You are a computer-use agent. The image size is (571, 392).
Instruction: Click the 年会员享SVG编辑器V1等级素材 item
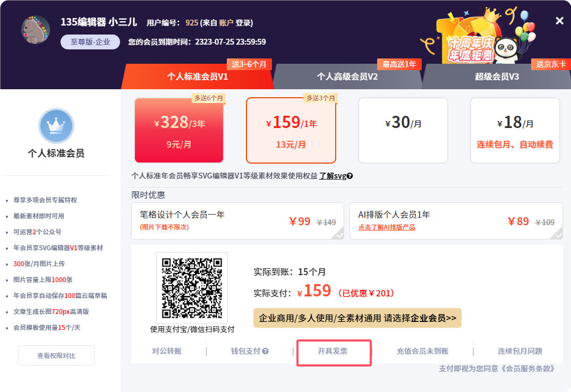tap(58, 248)
